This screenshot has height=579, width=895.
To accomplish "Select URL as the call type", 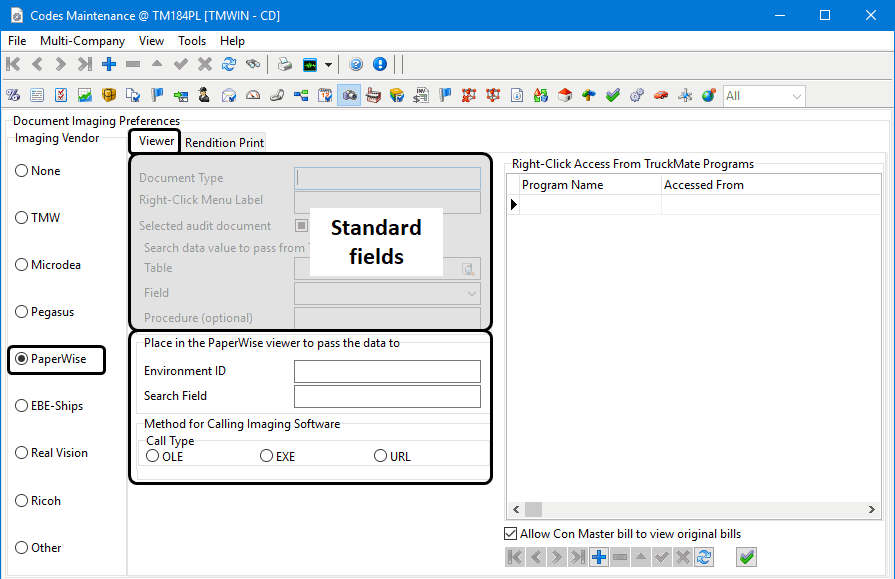I will click(x=380, y=456).
